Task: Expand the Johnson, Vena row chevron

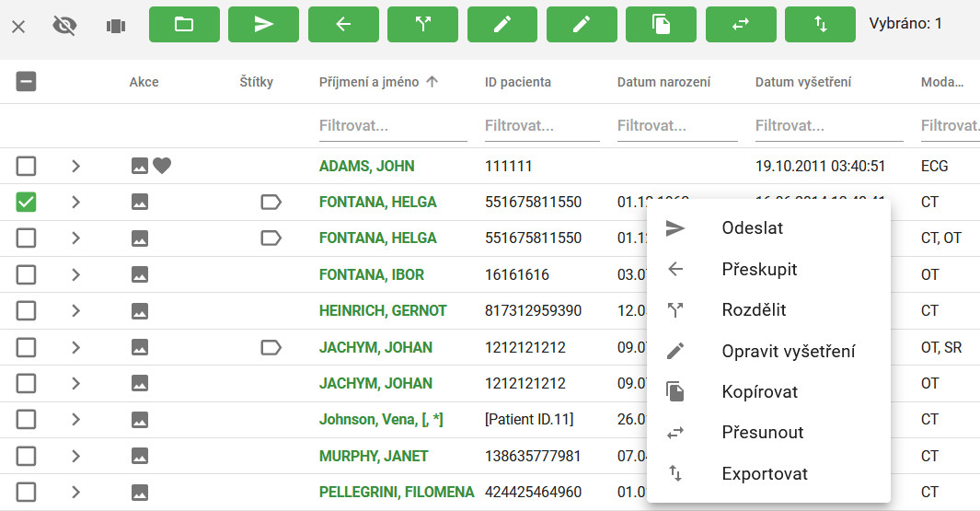Action: (75, 420)
